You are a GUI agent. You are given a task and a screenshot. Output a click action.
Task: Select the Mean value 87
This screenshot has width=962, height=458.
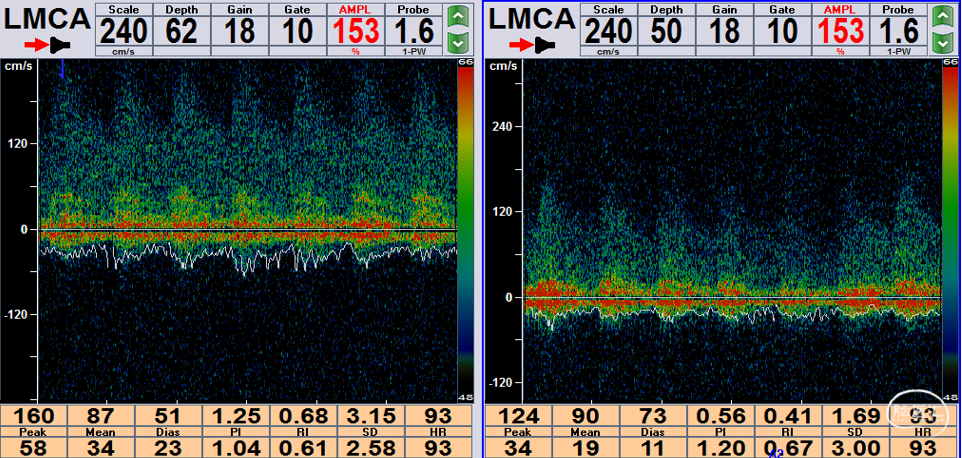click(x=100, y=416)
